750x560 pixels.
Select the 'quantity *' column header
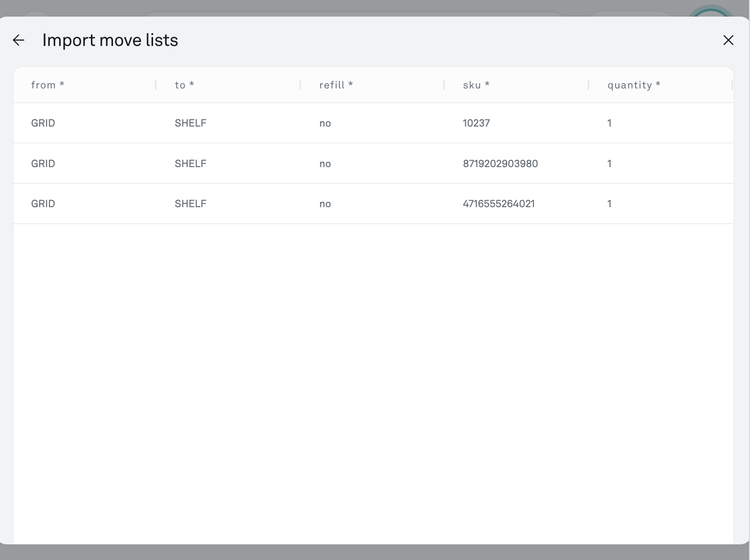click(x=634, y=85)
